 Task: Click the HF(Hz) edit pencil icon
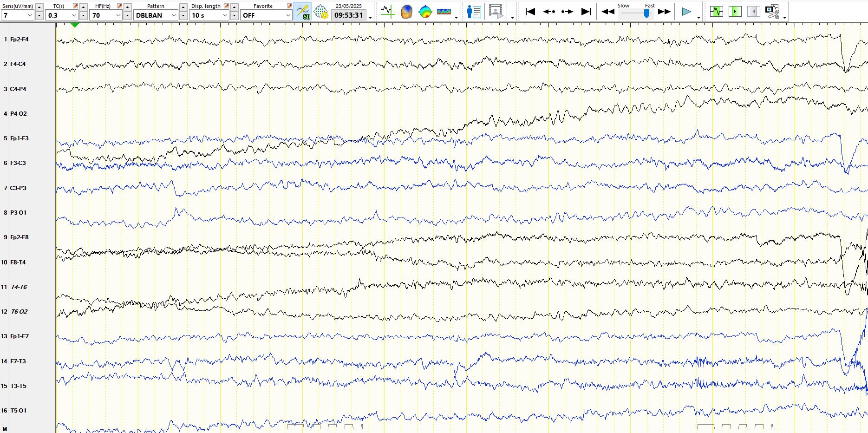pyautogui.click(x=119, y=6)
